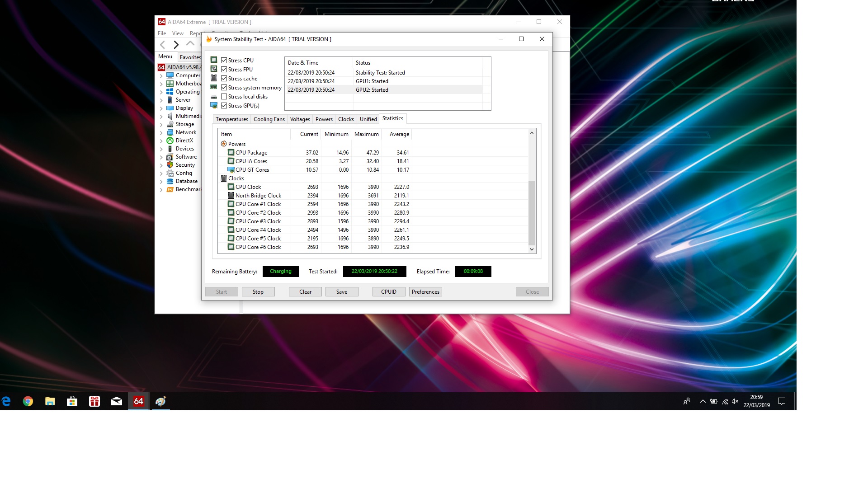Click the DirectX Xbox icon
The image size is (868, 488).
pyautogui.click(x=170, y=141)
